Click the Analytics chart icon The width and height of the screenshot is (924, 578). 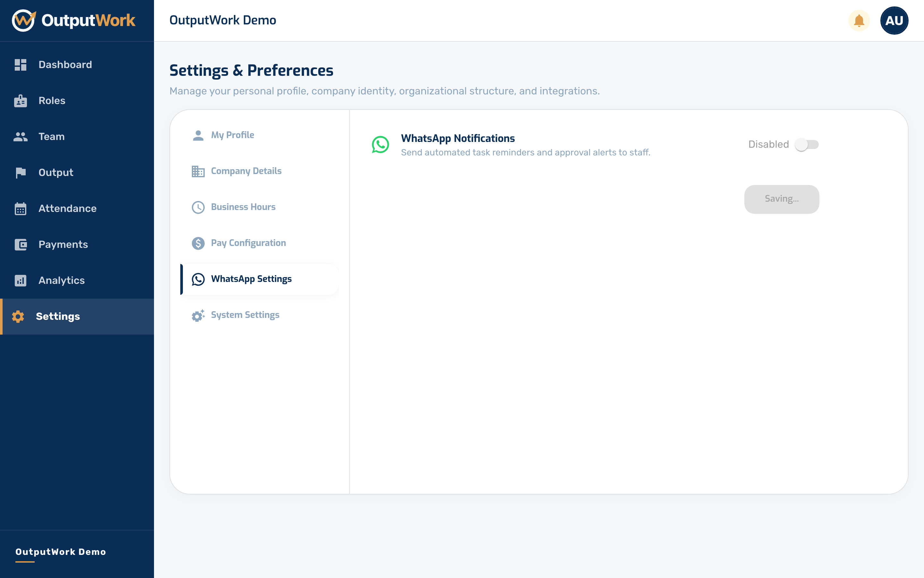tap(21, 281)
